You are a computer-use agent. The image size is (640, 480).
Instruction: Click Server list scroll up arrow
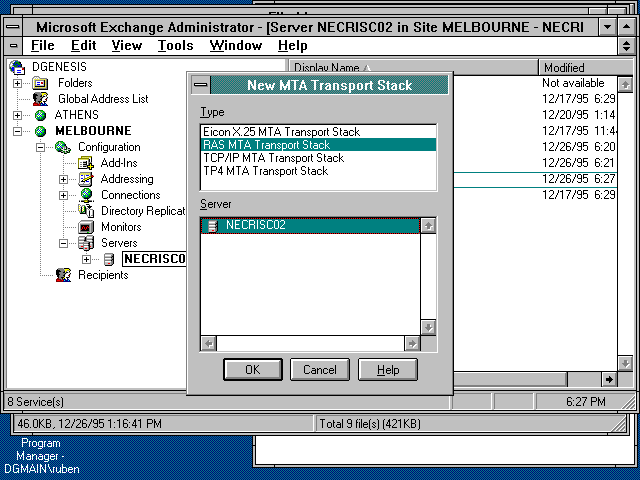[428, 225]
